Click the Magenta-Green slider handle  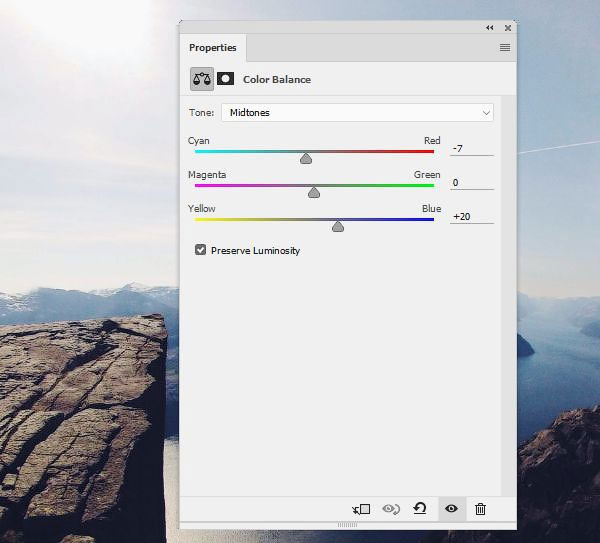314,192
